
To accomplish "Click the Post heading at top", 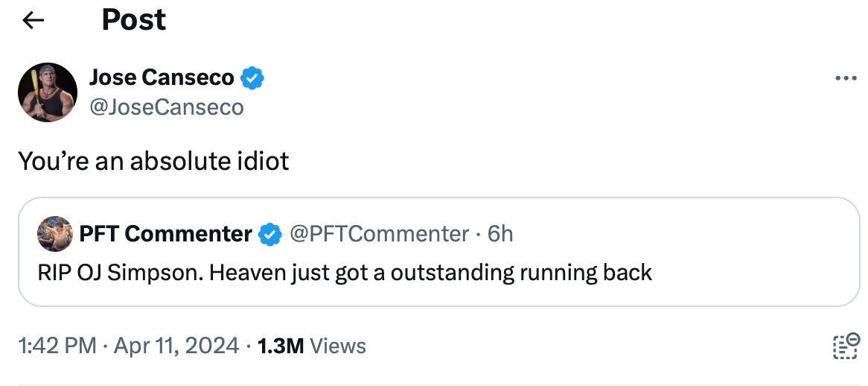I will tap(134, 20).
